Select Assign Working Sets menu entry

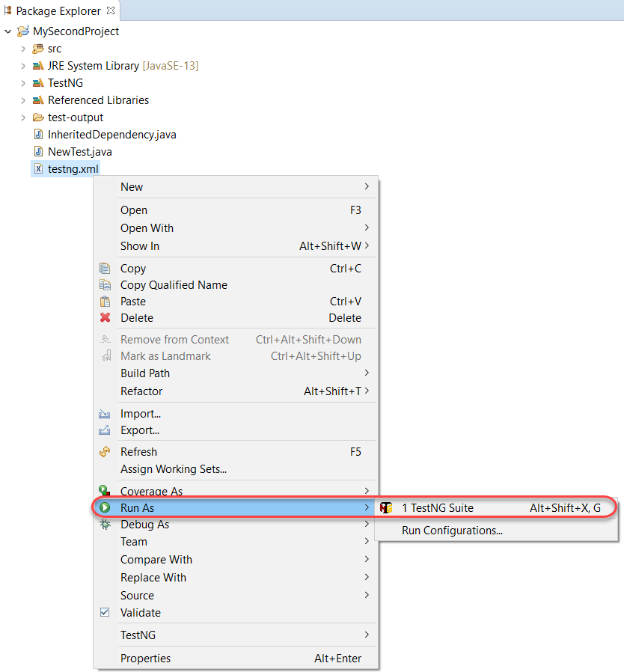pyautogui.click(x=235, y=469)
